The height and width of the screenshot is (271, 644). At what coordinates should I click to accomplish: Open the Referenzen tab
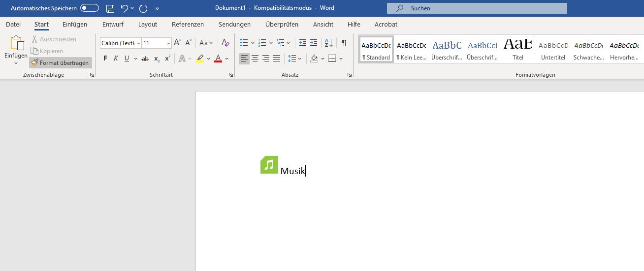[188, 24]
